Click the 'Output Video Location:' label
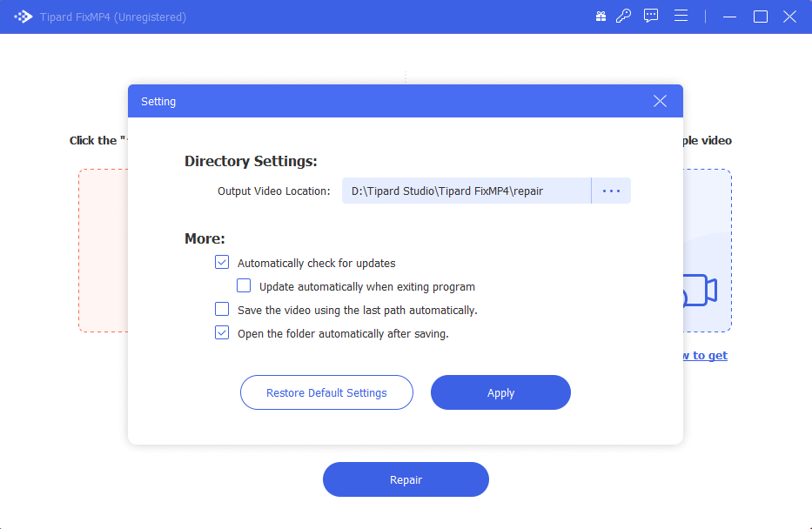Screen dimensions: 812x529 (274, 191)
